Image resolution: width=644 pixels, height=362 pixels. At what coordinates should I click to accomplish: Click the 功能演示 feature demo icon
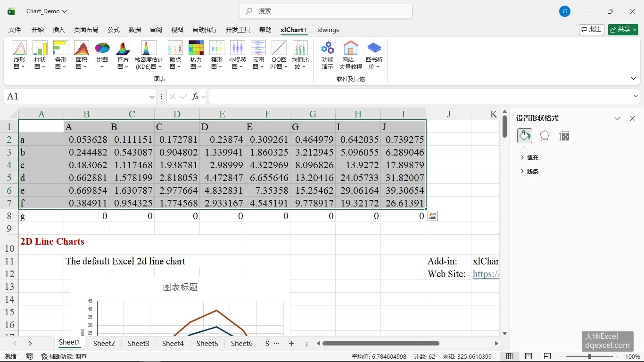pos(328,55)
